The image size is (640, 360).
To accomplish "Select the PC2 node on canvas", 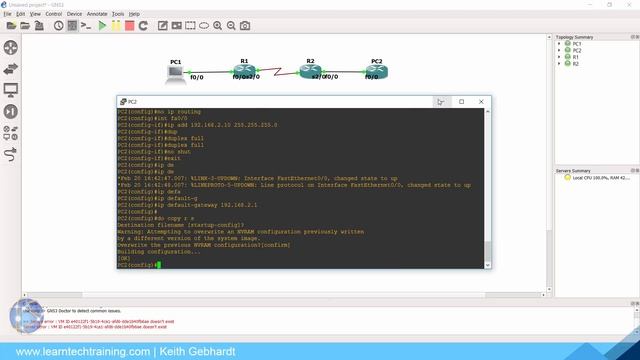I will point(376,71).
